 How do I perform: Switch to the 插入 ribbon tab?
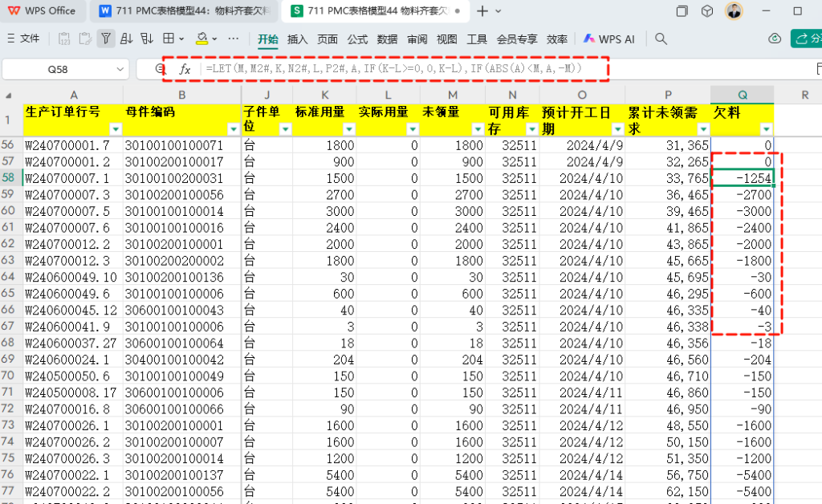coord(297,39)
